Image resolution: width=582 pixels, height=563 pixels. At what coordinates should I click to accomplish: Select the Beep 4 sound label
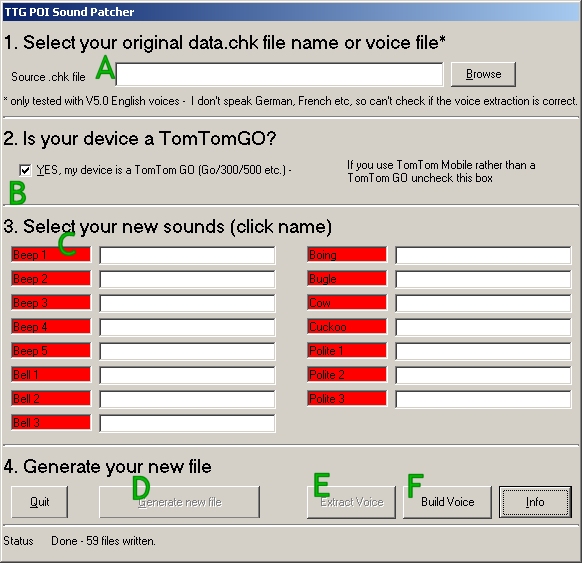point(51,327)
